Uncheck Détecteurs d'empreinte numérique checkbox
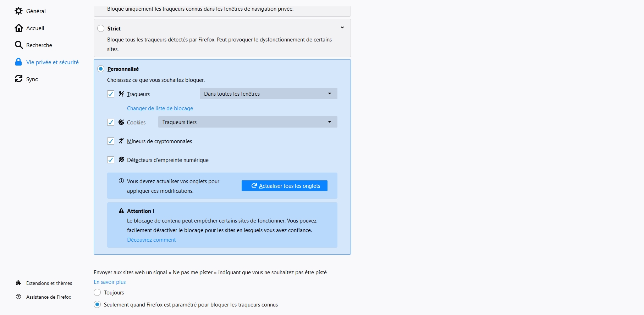This screenshot has height=315, width=644. [x=111, y=160]
